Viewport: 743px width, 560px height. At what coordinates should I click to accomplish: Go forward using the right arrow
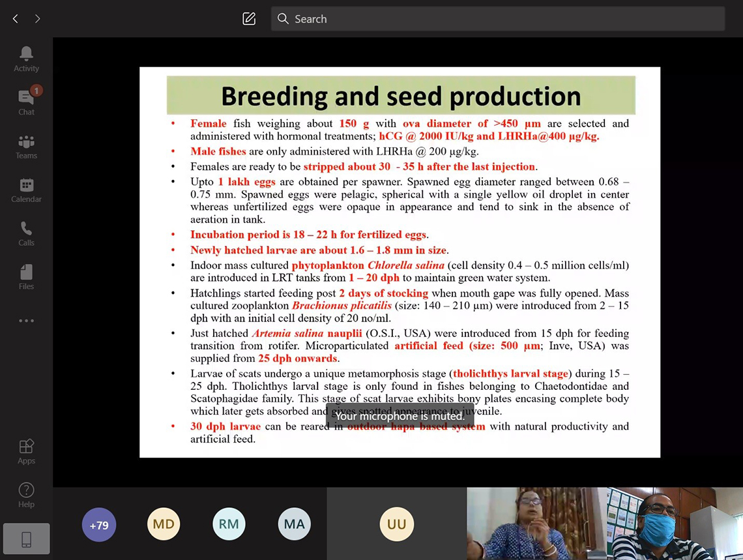click(x=37, y=18)
